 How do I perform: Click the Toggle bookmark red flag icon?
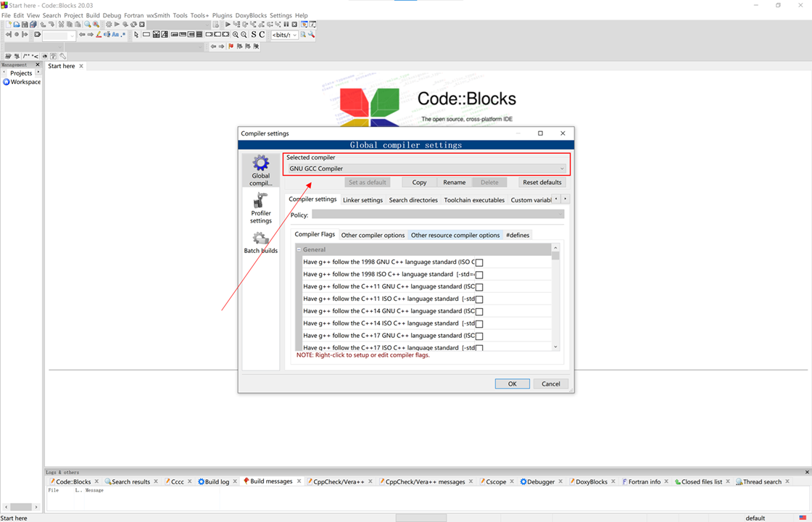(231, 46)
